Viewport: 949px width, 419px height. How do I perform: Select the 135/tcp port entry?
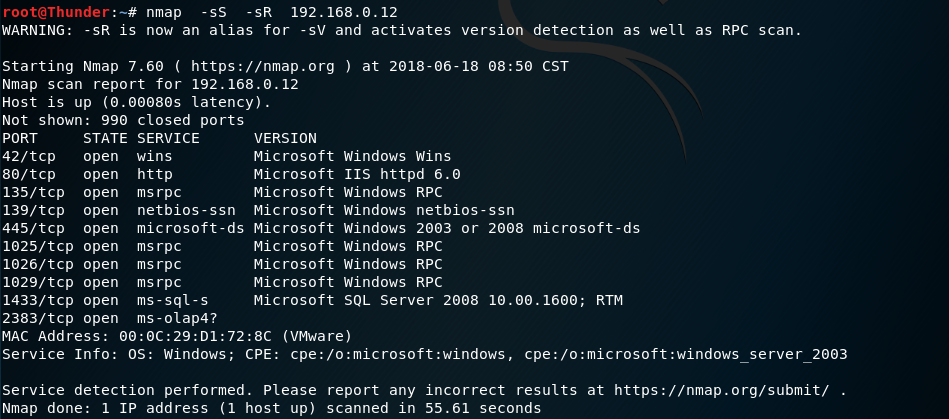[34, 192]
